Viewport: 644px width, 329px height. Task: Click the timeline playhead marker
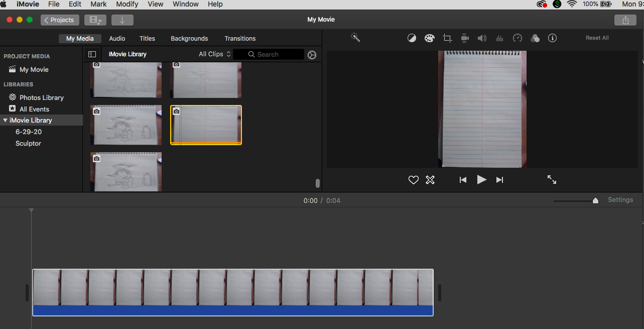[x=31, y=210]
